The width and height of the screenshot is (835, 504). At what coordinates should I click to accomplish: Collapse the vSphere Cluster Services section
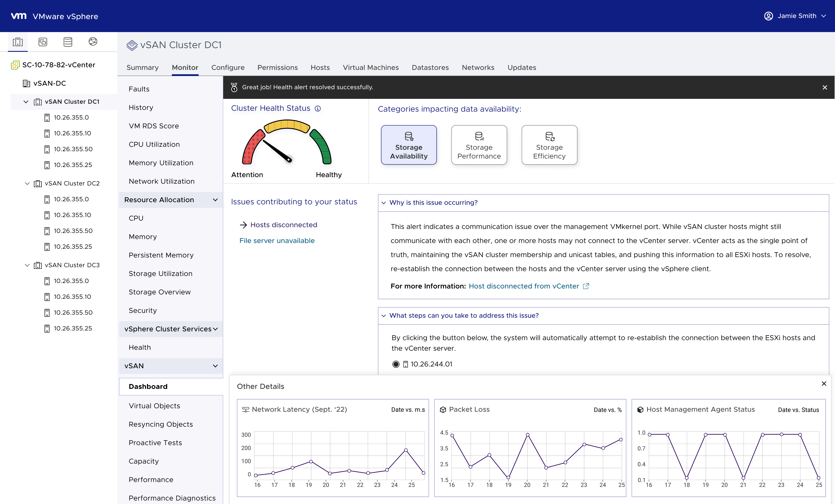[x=215, y=329]
